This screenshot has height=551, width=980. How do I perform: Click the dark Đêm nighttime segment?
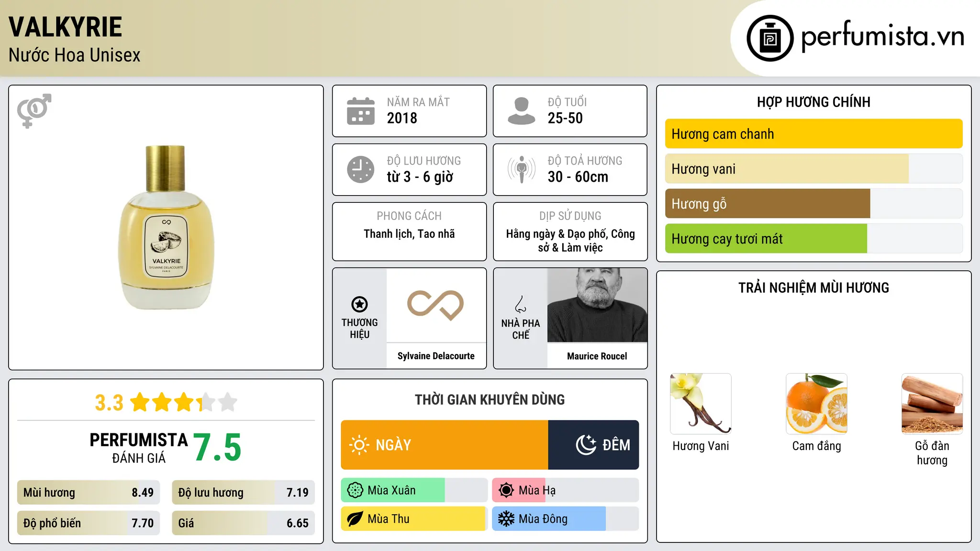[593, 445]
